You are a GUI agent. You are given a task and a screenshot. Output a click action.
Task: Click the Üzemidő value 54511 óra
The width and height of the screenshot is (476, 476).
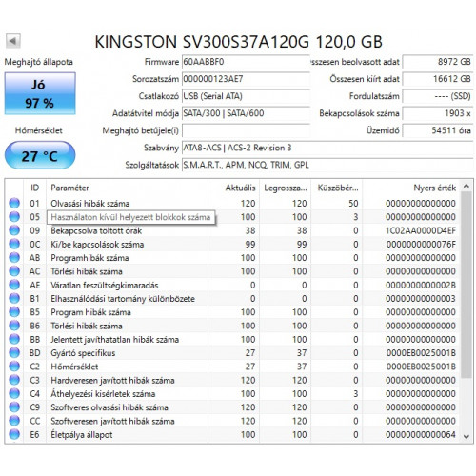pyautogui.click(x=438, y=130)
